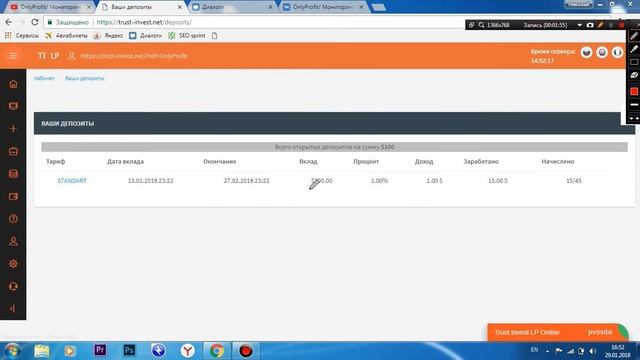Screen dimensions: 640x360
Task: Reload the page
Action: pos(35,22)
